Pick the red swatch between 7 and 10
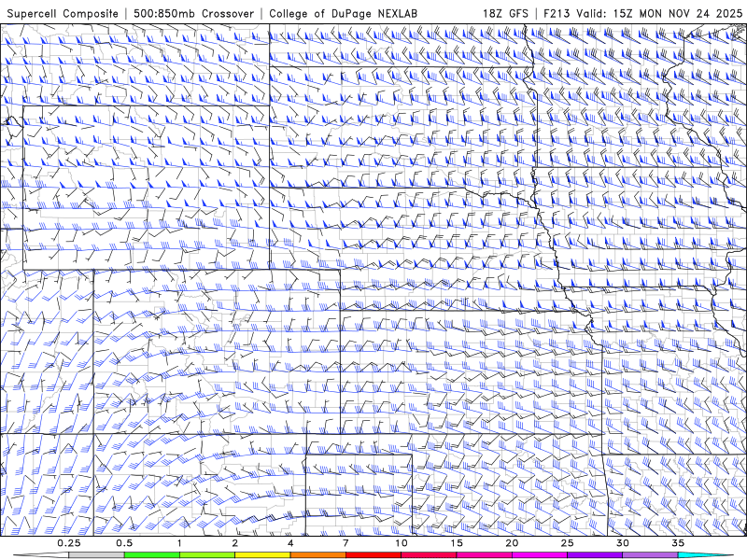This screenshot has height=560, width=747. click(373, 555)
